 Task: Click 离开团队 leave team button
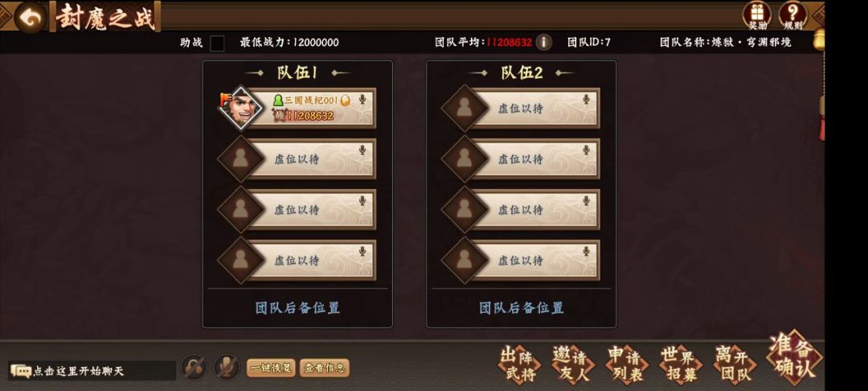734,365
